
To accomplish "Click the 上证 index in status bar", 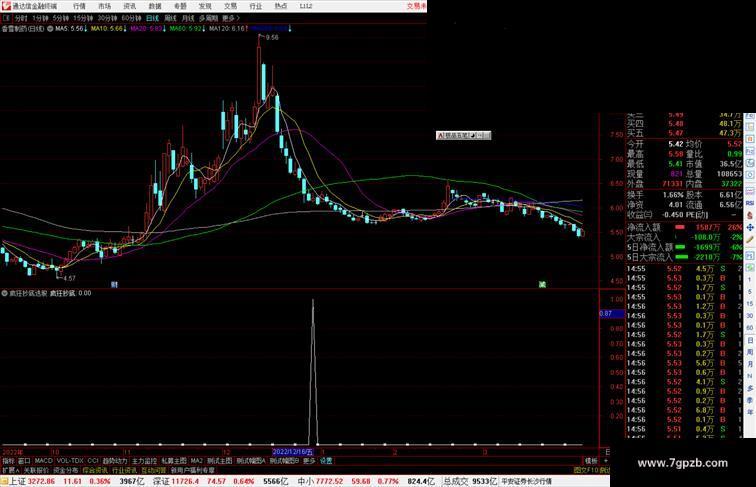I will (x=18, y=481).
